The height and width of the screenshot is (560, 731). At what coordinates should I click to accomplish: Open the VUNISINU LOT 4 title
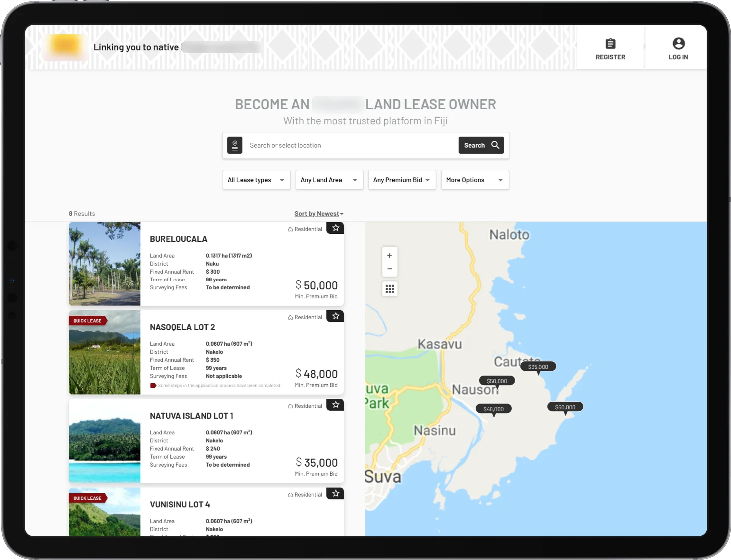[x=180, y=505]
